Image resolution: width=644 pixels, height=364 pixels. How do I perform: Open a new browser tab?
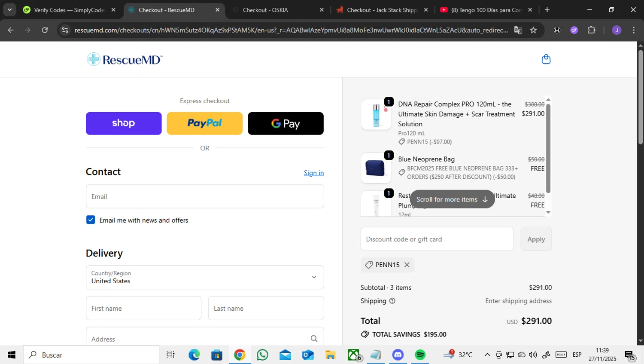click(547, 9)
